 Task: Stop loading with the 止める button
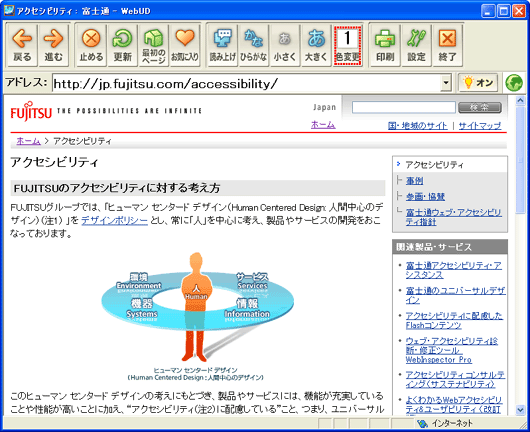pos(91,45)
